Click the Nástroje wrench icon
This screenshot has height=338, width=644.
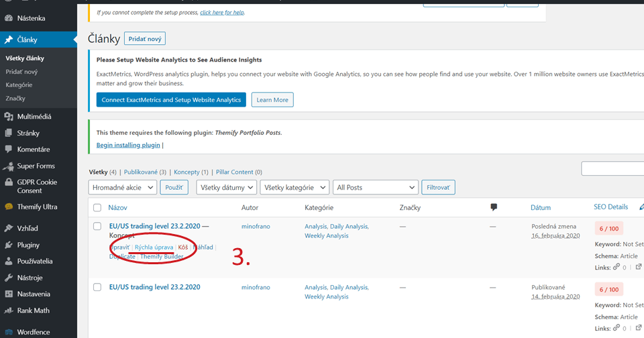pyautogui.click(x=9, y=278)
